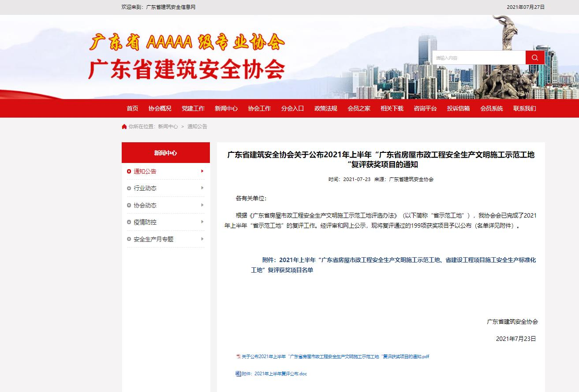
Task: Click the bullet icon beside 通知公告
Action: pos(129,171)
